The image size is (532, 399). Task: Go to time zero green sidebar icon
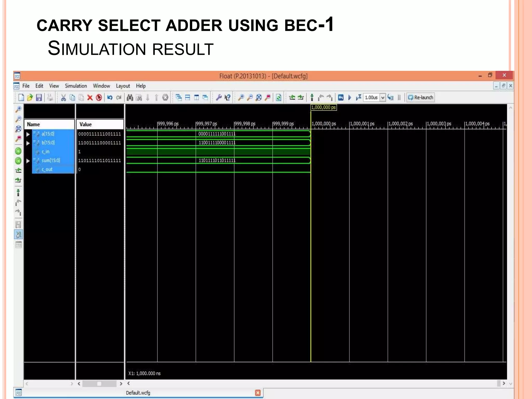click(18, 151)
